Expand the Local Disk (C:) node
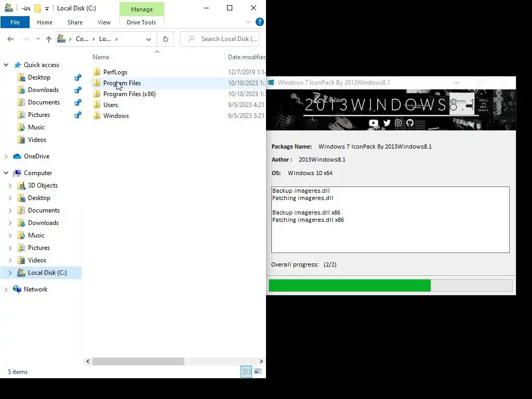Screen dimensions: 532x399 tap(10, 273)
